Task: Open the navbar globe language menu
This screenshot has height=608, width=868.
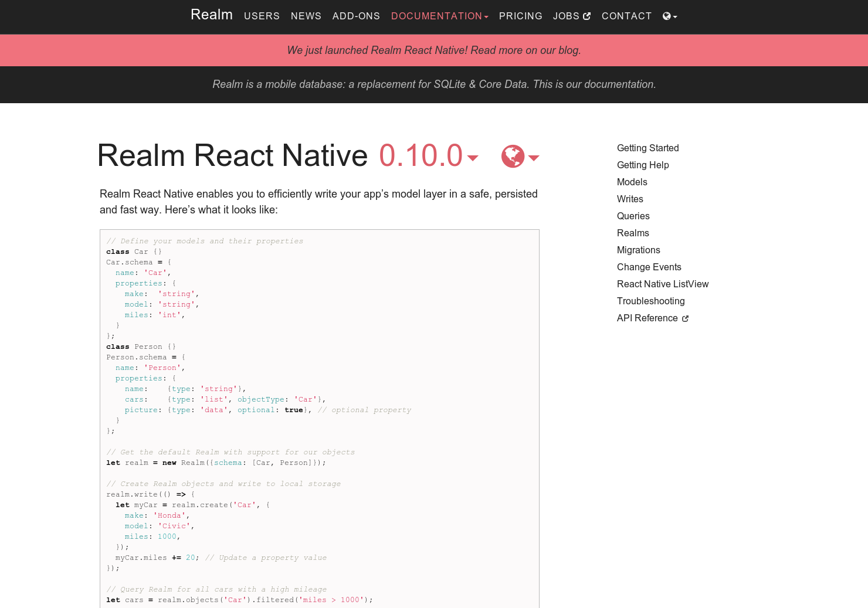Action: 670,16
